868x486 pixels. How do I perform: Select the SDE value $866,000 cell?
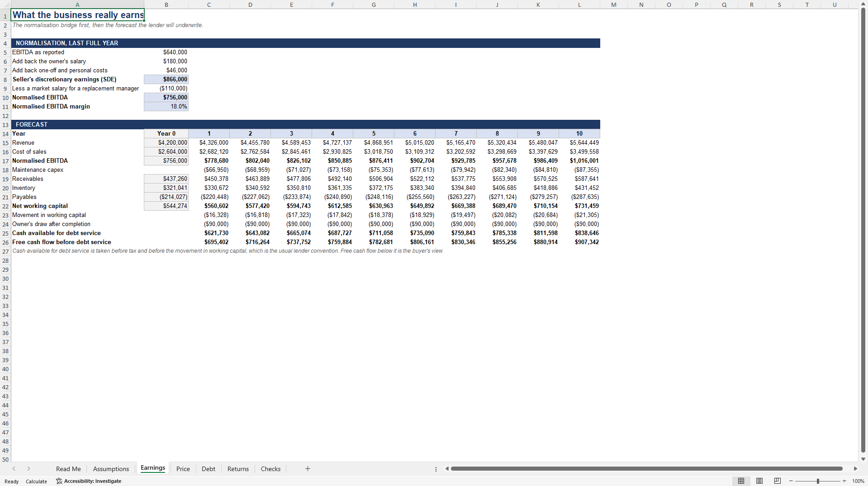point(166,80)
